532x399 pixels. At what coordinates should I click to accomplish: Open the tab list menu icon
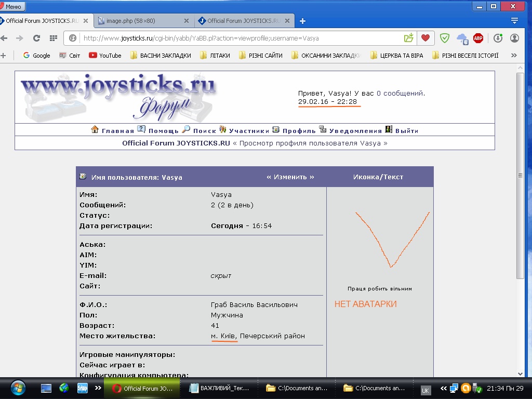[x=514, y=21]
